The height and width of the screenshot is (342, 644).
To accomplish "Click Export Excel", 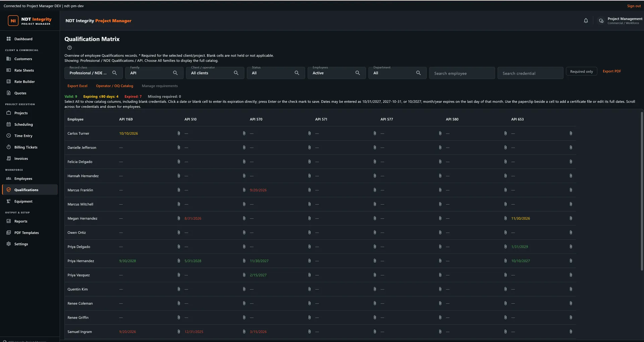I will pyautogui.click(x=77, y=86).
